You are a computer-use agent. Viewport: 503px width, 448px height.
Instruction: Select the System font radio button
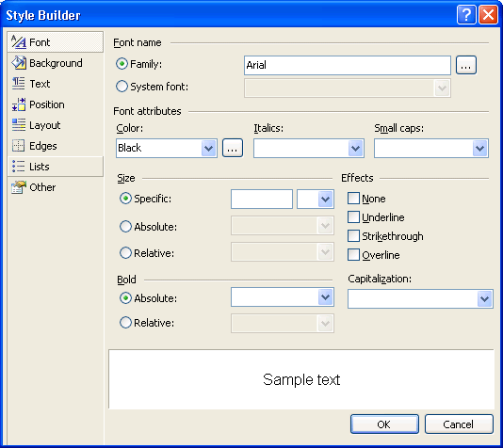122,87
